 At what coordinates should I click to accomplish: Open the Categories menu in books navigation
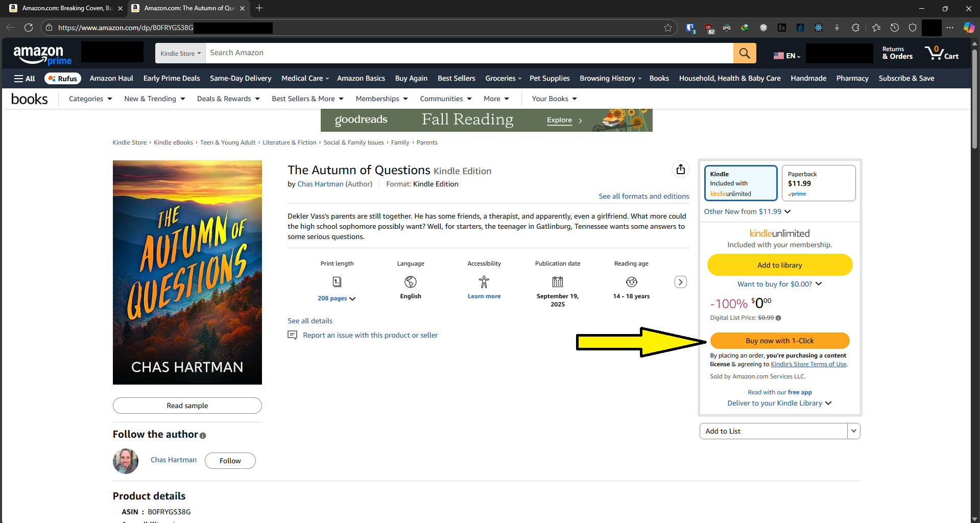90,99
